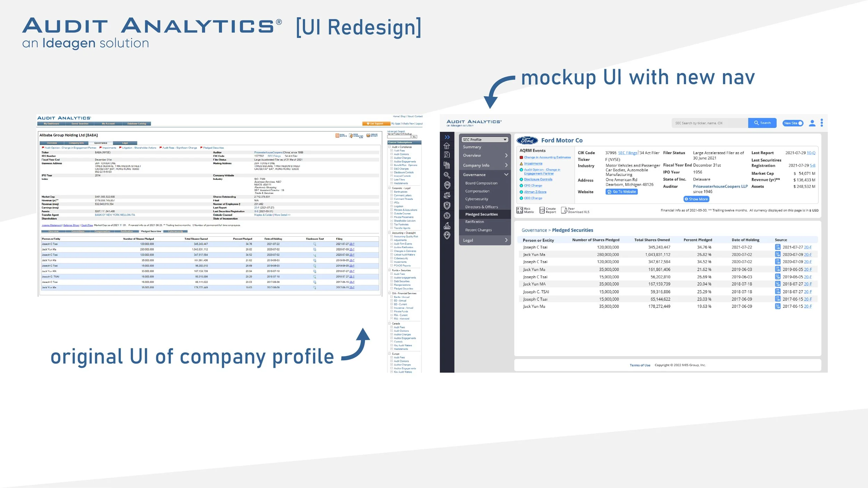Open the CEO Change event link
Image resolution: width=868 pixels, height=488 pixels.
coord(533,198)
